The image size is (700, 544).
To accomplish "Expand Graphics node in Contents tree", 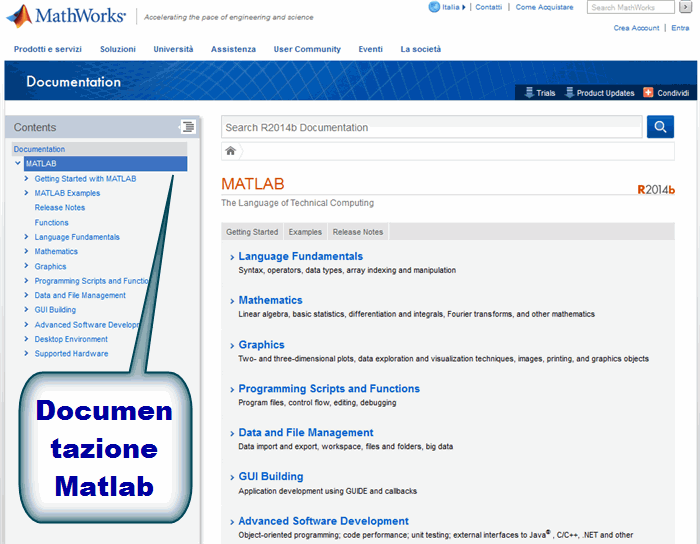I will 26,266.
